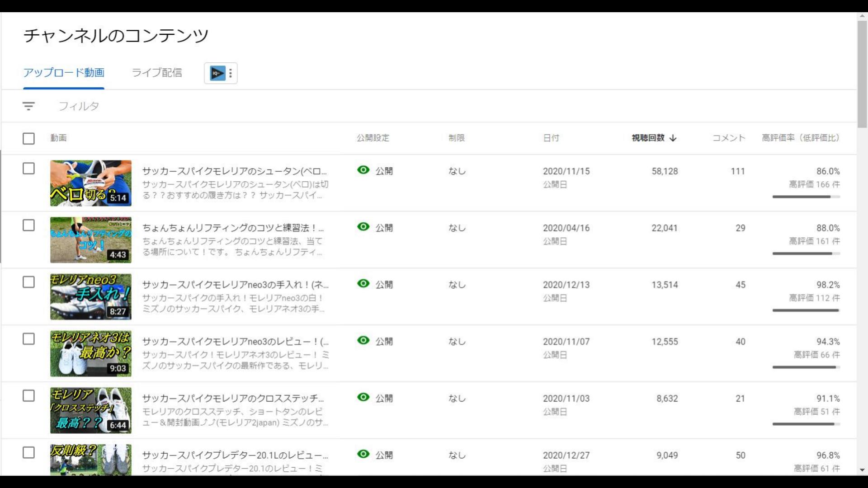868x488 pixels.
Task: Click the scrollbar up arrow
Action: tap(862, 16)
